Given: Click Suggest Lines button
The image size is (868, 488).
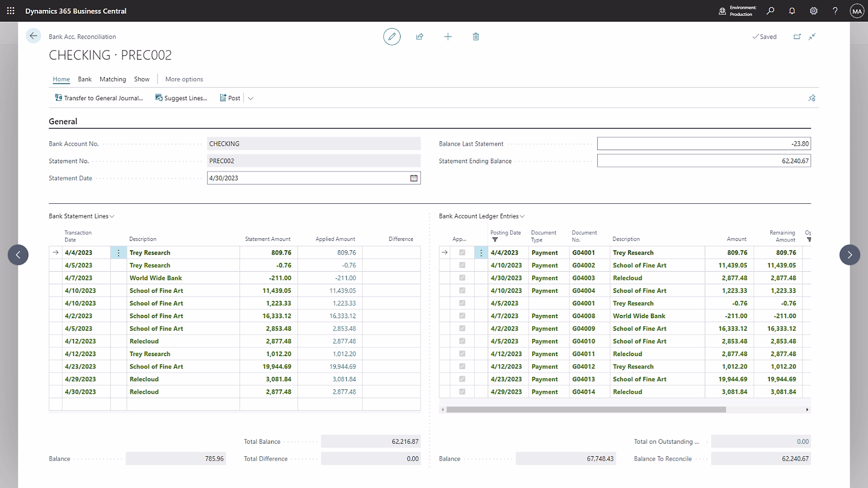Looking at the screenshot, I should point(181,98).
